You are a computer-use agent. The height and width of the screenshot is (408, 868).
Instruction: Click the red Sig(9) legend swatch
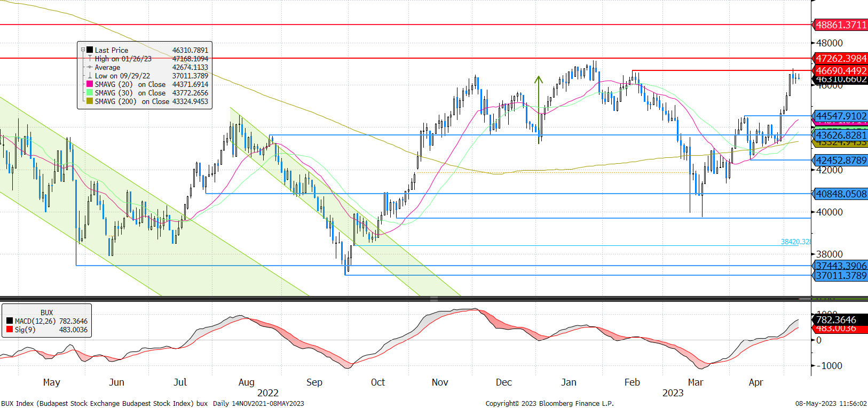point(10,330)
